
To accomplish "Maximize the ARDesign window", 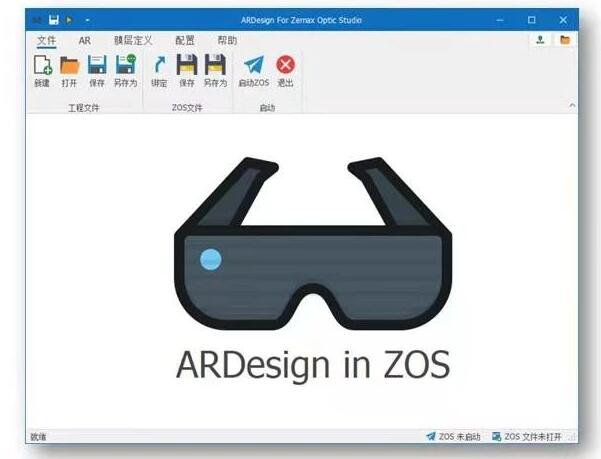I will tap(532, 20).
